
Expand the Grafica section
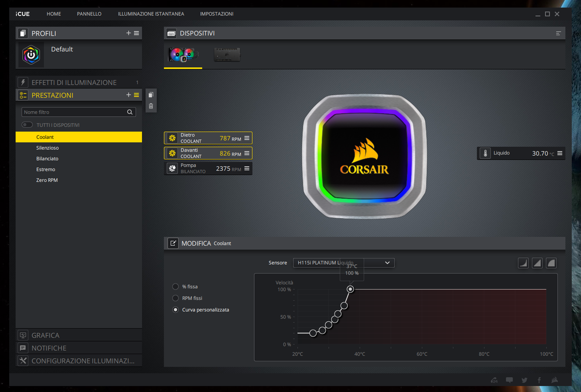[x=78, y=335]
